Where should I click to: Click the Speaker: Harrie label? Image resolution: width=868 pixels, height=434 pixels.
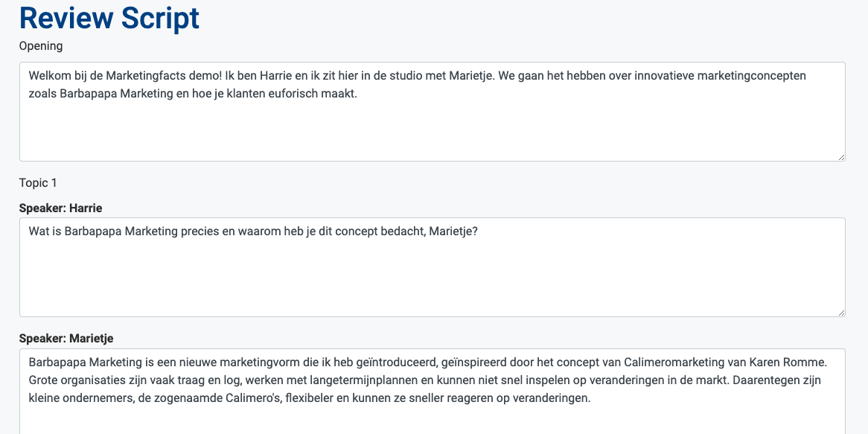(61, 208)
